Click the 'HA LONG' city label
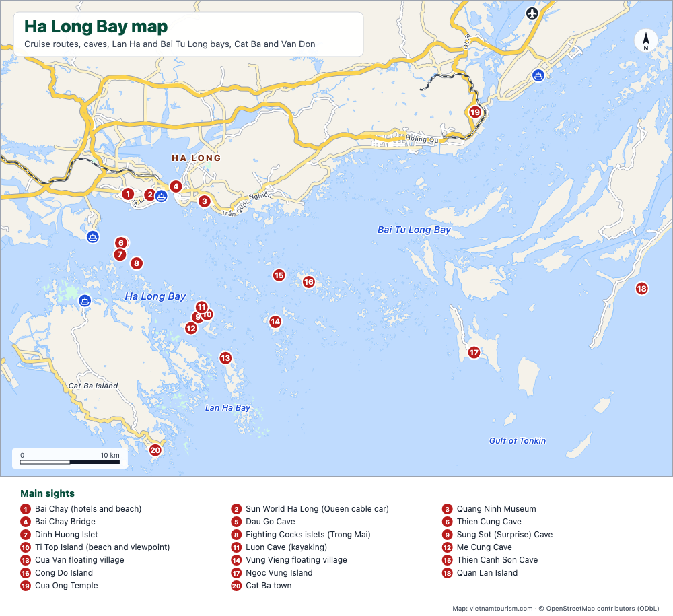This screenshot has height=616, width=673. click(196, 158)
